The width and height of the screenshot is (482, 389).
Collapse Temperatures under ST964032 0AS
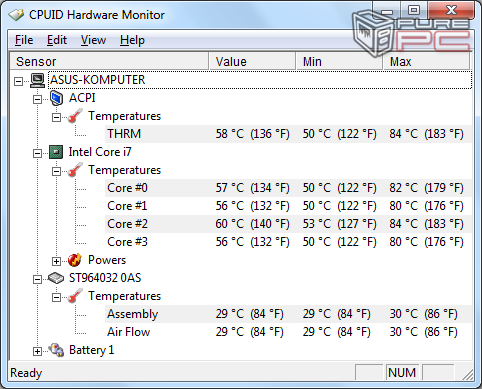click(56, 297)
